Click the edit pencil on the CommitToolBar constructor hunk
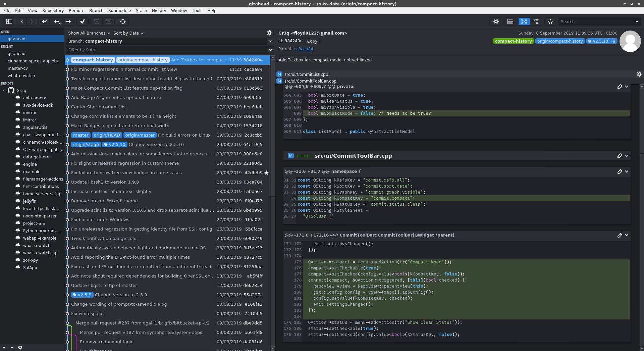Viewport: 644px width, 351px height. [620, 235]
